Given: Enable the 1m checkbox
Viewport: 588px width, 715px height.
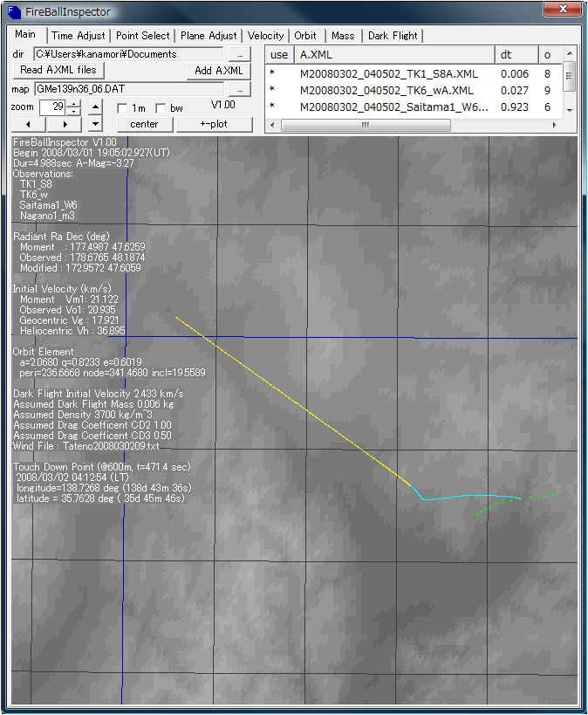Looking at the screenshot, I should 123,107.
